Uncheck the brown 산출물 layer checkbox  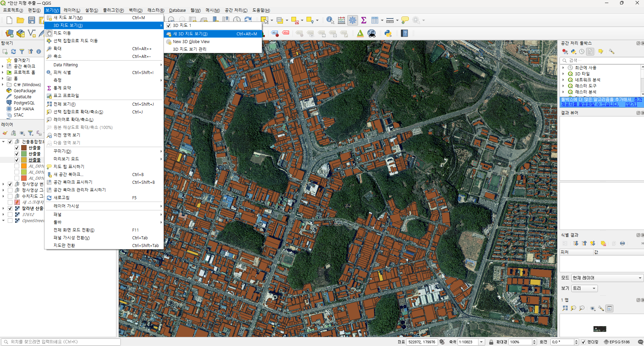[17, 148]
